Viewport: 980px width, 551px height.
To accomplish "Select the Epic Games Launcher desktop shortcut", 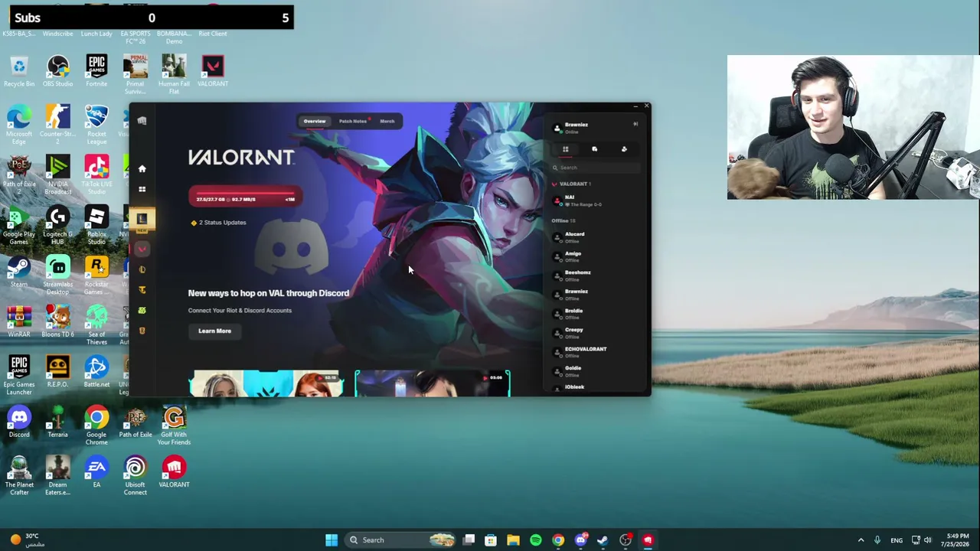I will tap(19, 376).
